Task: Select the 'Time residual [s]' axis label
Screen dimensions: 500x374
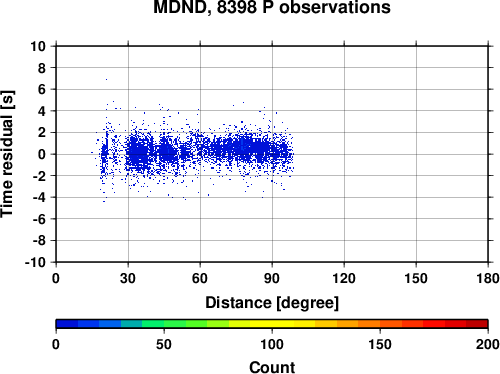Action: pos(7,154)
